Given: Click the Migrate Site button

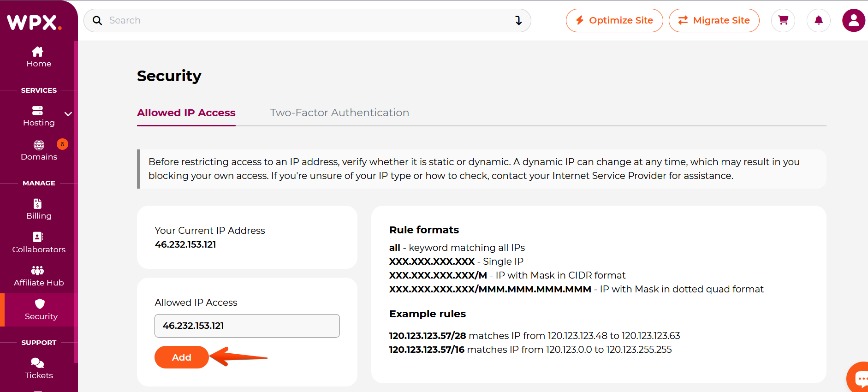Looking at the screenshot, I should click(714, 20).
